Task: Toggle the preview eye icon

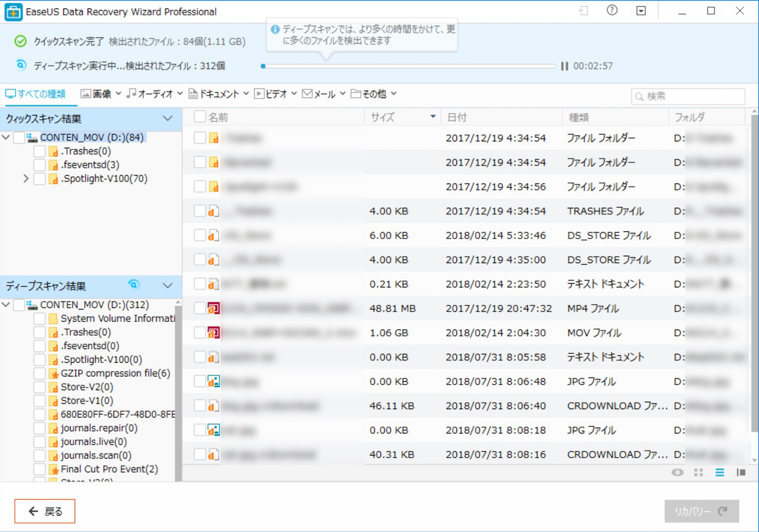Action: pyautogui.click(x=677, y=472)
